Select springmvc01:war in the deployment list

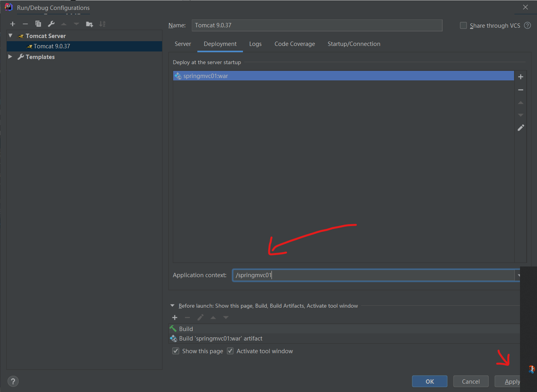tap(344, 76)
